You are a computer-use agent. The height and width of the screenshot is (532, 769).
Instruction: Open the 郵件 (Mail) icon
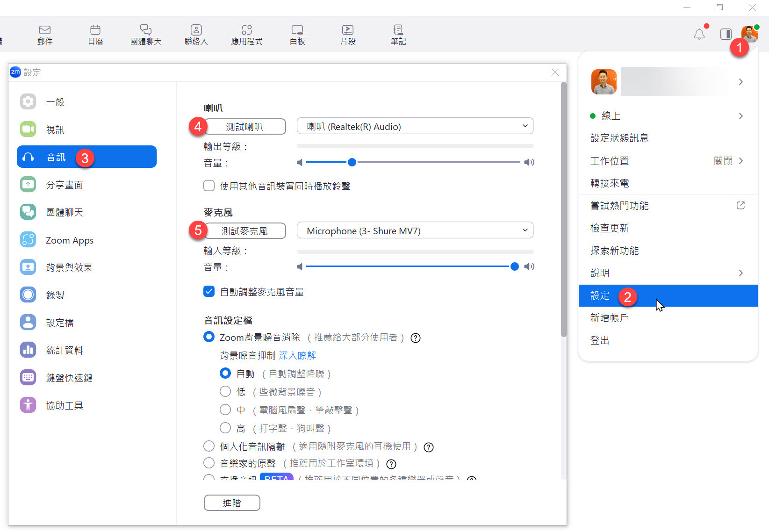click(x=44, y=34)
